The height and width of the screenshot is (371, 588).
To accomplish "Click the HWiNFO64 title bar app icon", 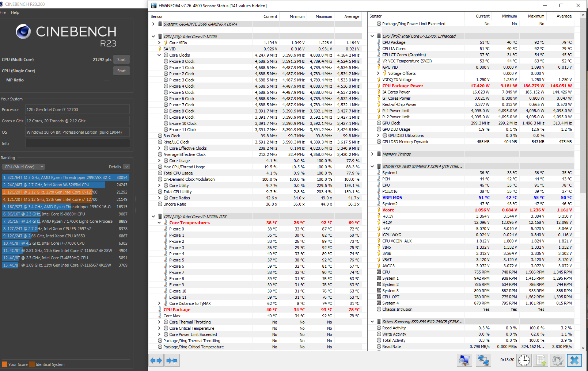I will point(154,5).
